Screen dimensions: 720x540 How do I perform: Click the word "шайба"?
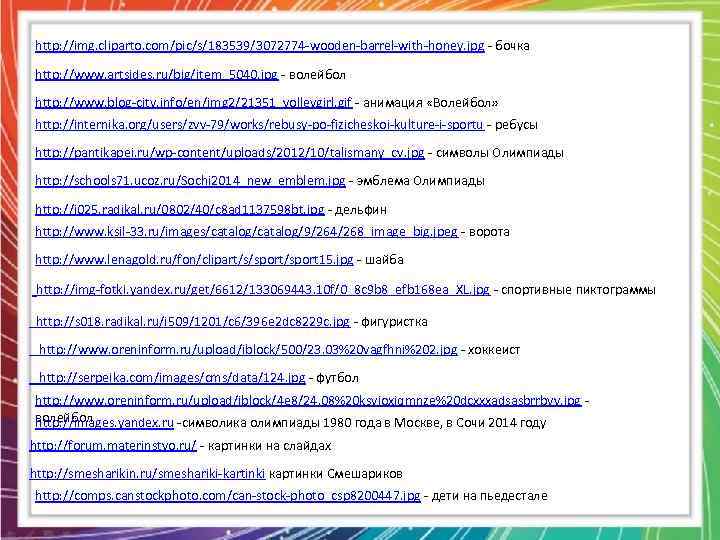384,259
